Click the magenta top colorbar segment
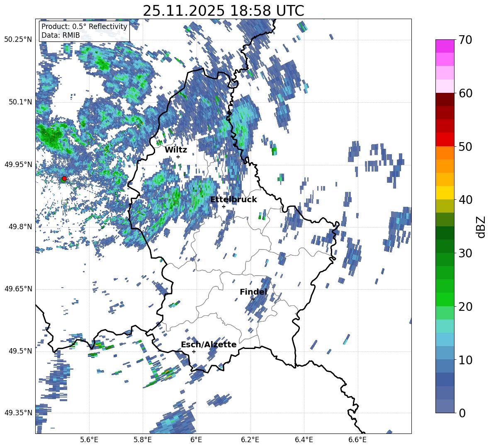This screenshot has height=448, width=491. tap(445, 46)
